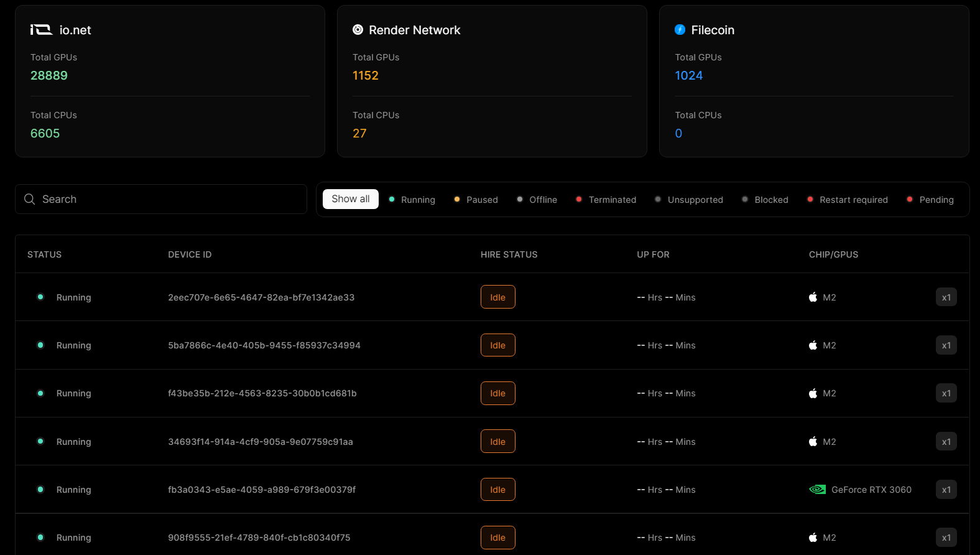Image resolution: width=980 pixels, height=555 pixels.
Task: Click x1 badge in 5ba7866c row
Action: coord(946,345)
